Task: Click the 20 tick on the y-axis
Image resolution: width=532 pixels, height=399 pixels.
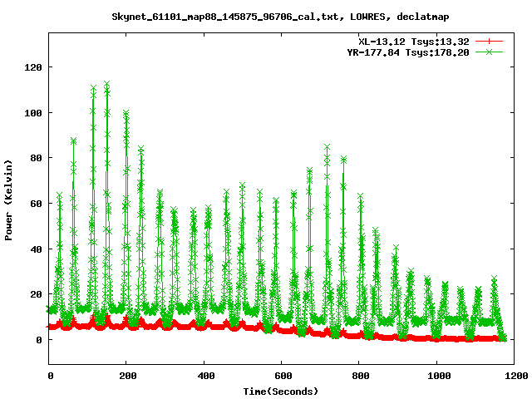Action: point(36,294)
